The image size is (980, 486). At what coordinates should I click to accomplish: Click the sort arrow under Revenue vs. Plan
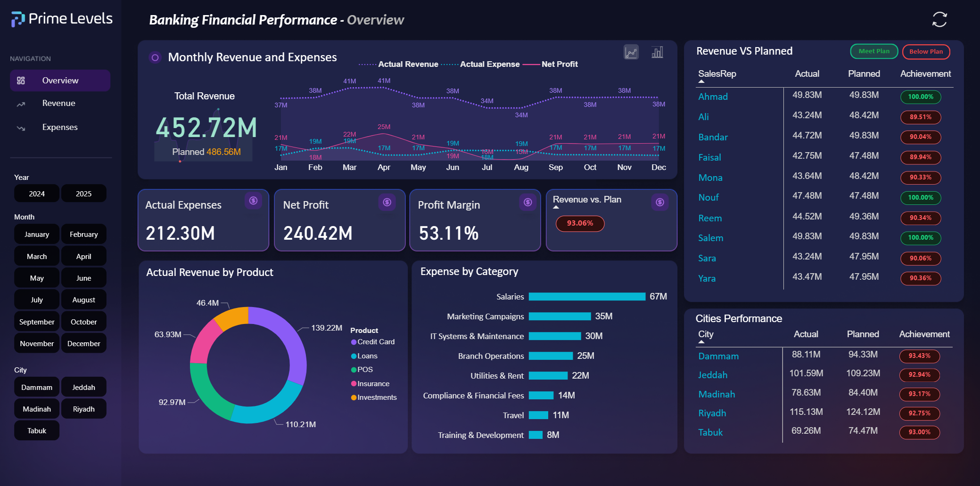556,207
